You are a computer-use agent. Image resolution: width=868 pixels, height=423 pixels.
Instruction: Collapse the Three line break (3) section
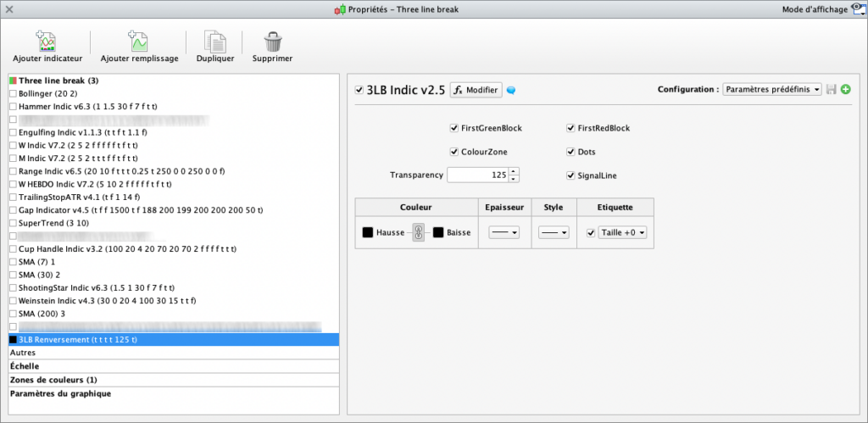click(x=173, y=81)
